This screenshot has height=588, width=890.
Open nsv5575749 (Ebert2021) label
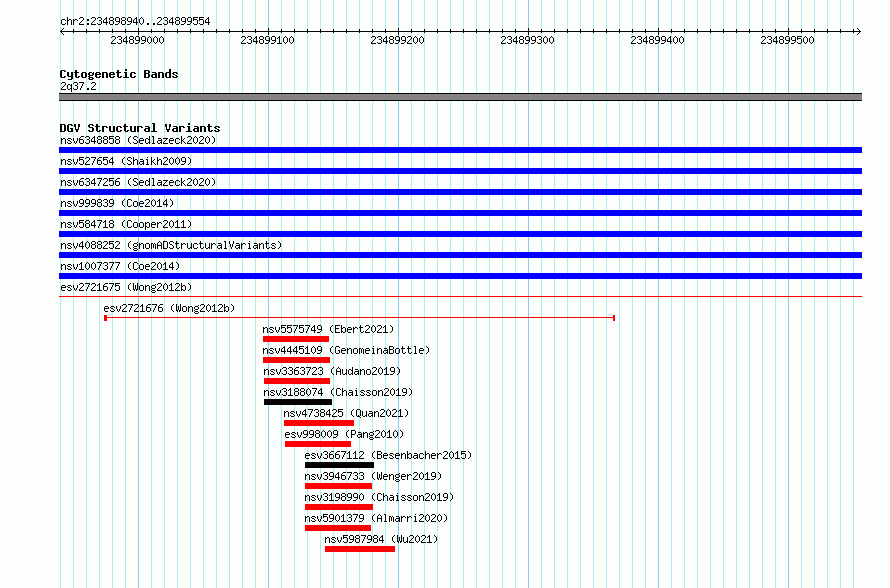tap(328, 329)
